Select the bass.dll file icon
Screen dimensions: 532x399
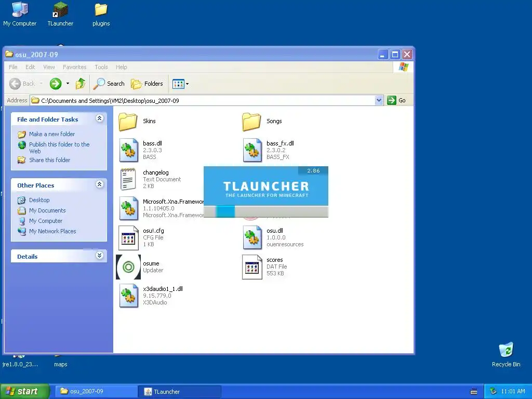point(129,150)
